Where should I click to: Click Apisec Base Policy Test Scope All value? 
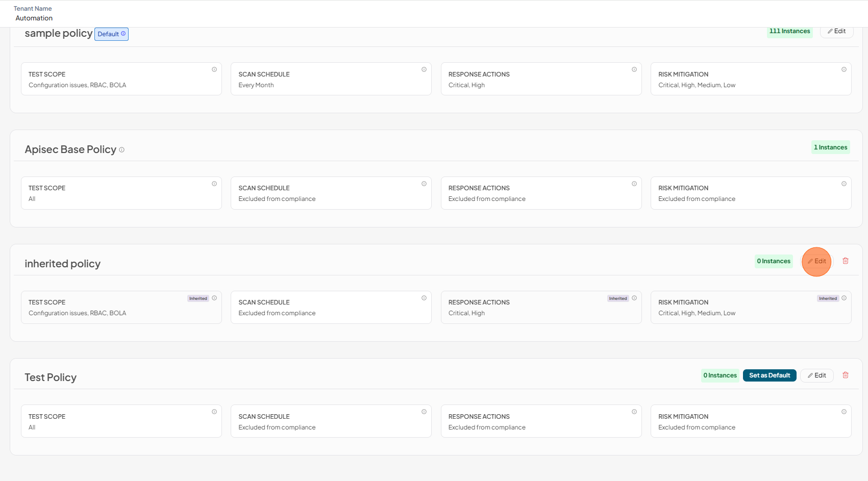[32, 199]
